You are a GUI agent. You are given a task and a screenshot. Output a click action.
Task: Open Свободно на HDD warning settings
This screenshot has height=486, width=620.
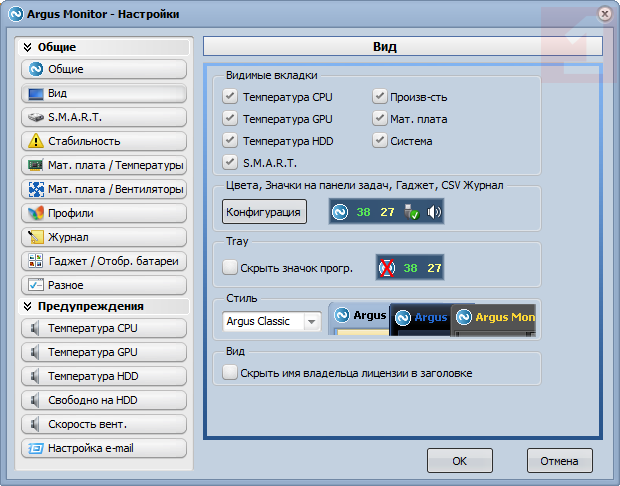[104, 400]
